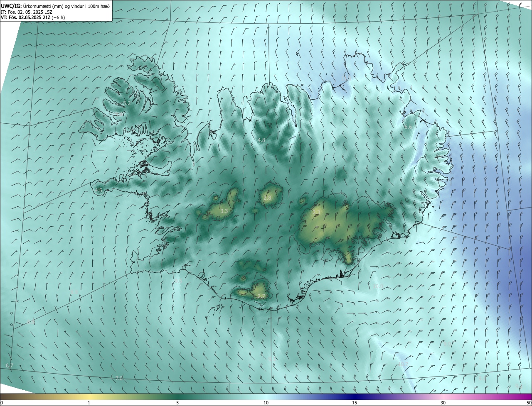Viewport: 532px width, 406px height.
Task: Click the 9.0 value in the southeast sea
Action: point(447,344)
